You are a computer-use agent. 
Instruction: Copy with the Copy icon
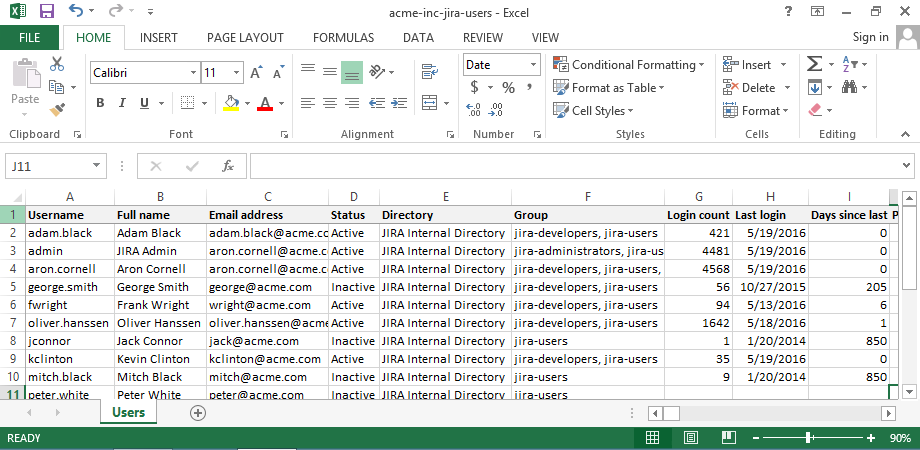pos(57,87)
